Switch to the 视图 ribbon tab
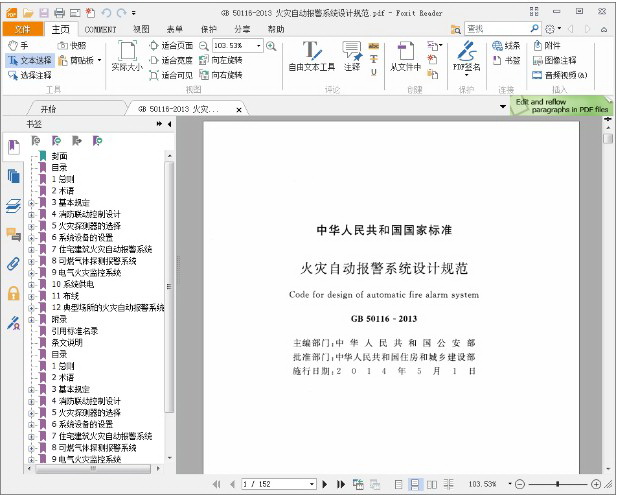The width and height of the screenshot is (617, 495). 141,30
